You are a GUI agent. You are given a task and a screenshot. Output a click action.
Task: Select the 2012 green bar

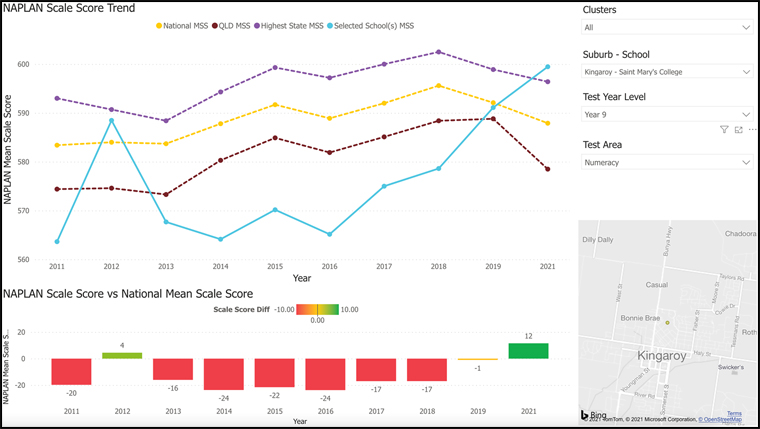click(x=122, y=356)
